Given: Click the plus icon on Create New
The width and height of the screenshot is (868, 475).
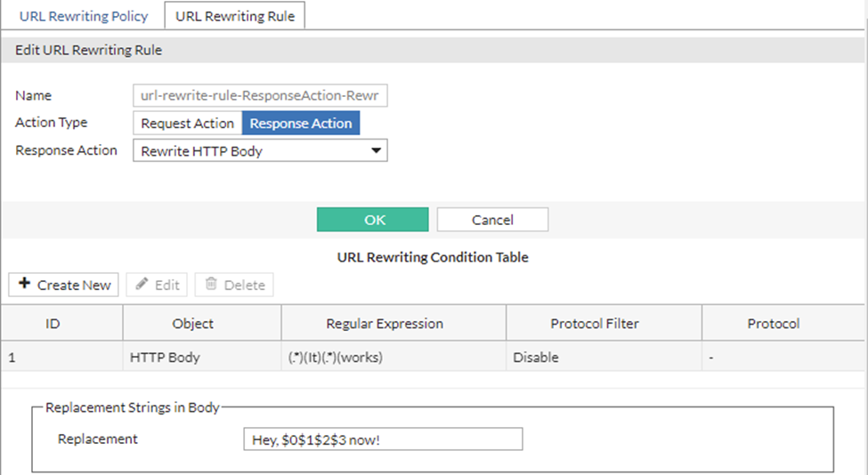Looking at the screenshot, I should pyautogui.click(x=24, y=285).
